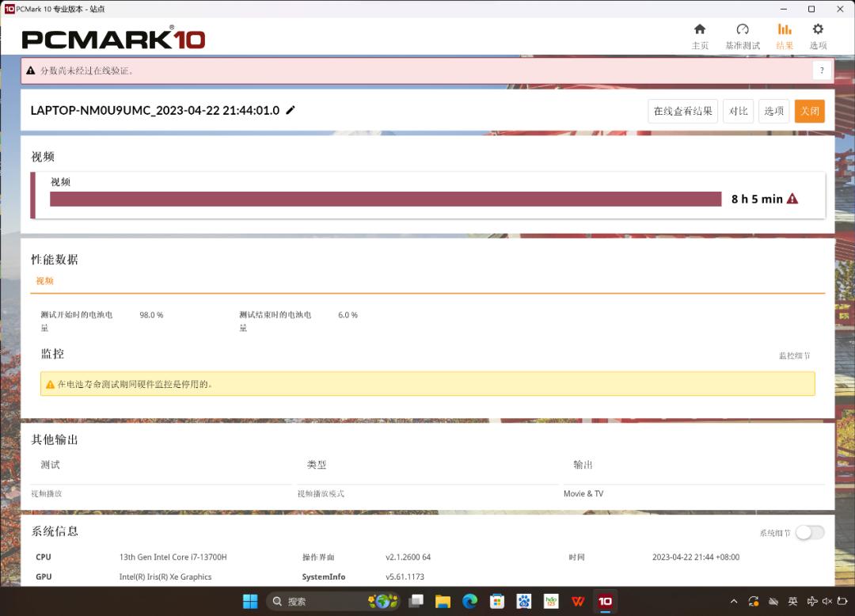Click the sync status icon in system tray
The height and width of the screenshot is (616, 855).
[754, 601]
